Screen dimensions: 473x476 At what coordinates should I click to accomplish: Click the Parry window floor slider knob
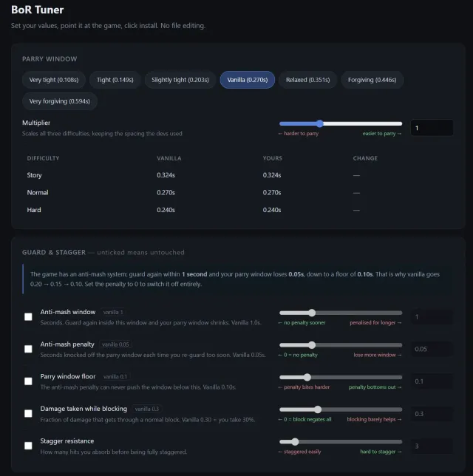(x=307, y=377)
